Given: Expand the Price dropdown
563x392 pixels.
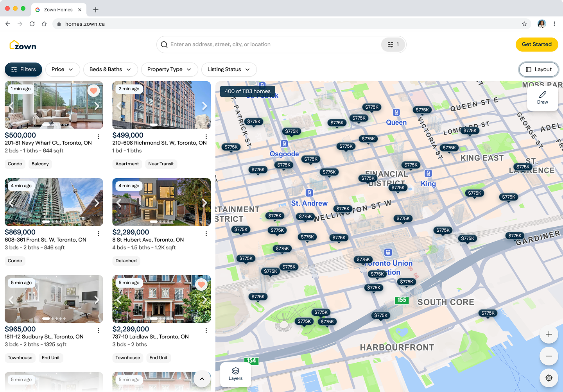Looking at the screenshot, I should pyautogui.click(x=63, y=70).
